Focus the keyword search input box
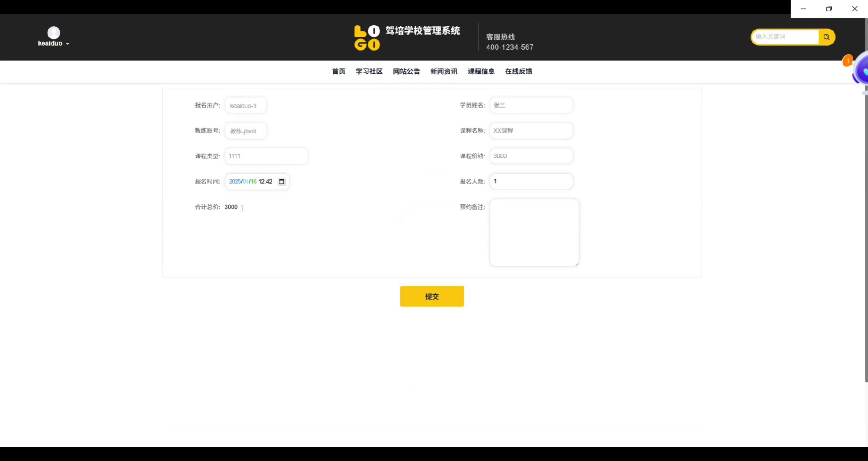 click(785, 37)
